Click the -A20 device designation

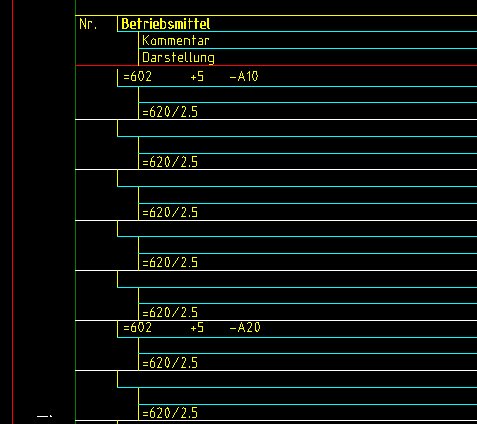[x=245, y=327]
